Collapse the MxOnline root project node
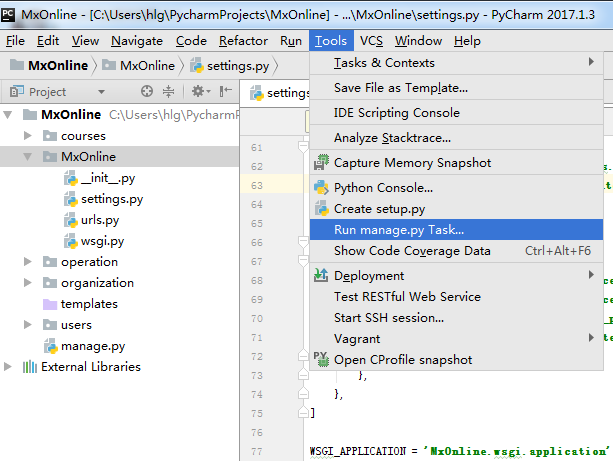The image size is (613, 461). coord(8,115)
